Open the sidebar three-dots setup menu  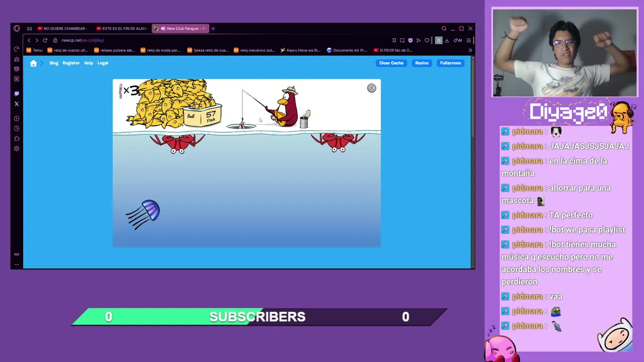click(x=17, y=264)
